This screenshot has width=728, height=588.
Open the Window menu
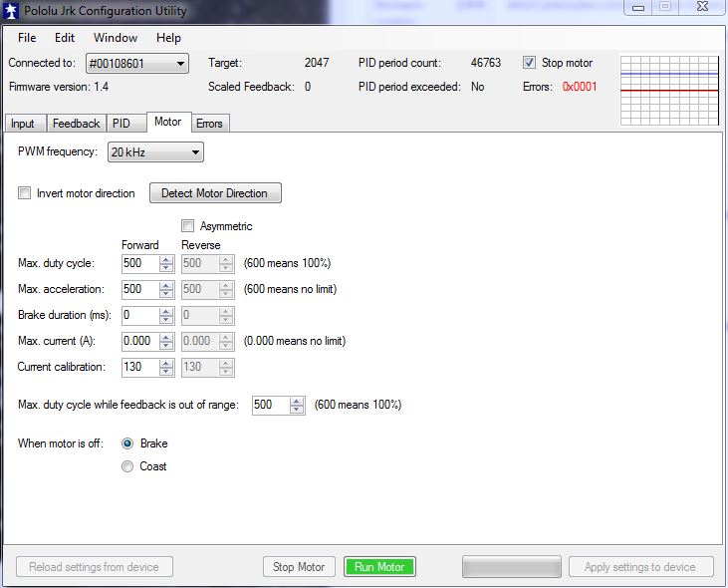[x=116, y=38]
